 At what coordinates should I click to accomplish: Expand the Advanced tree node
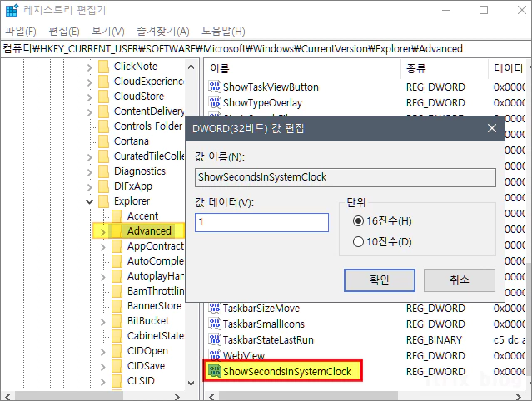click(x=102, y=232)
